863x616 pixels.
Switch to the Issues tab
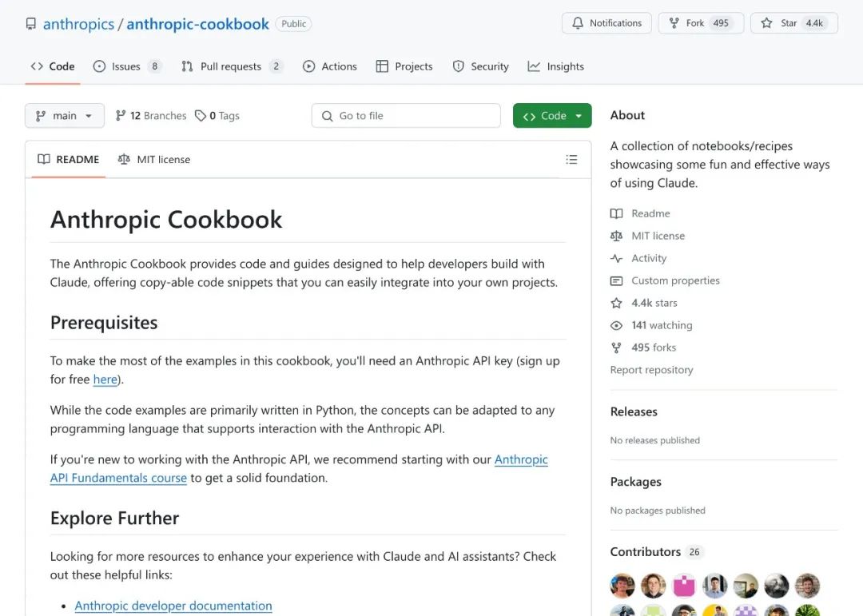[126, 66]
